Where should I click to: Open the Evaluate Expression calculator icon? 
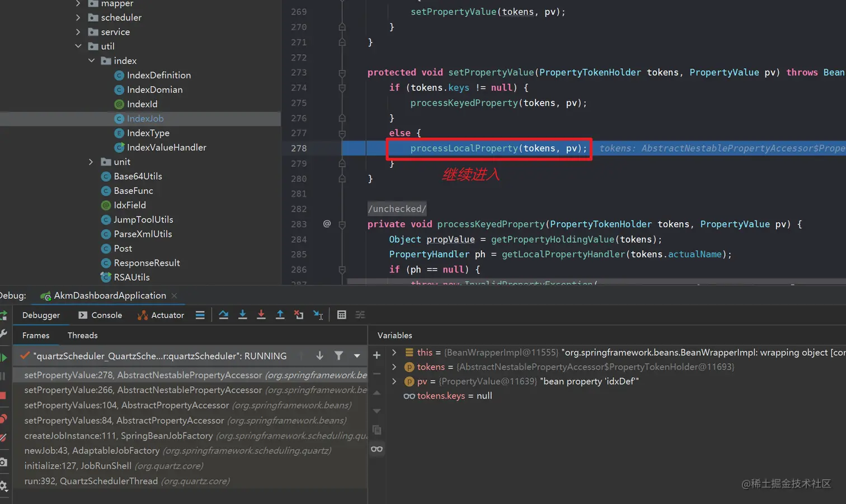(341, 315)
